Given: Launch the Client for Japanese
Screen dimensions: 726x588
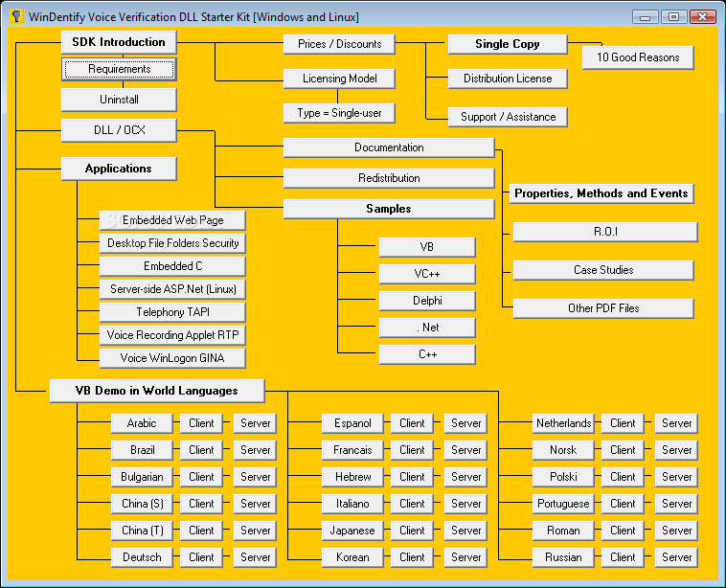Looking at the screenshot, I should 412,531.
